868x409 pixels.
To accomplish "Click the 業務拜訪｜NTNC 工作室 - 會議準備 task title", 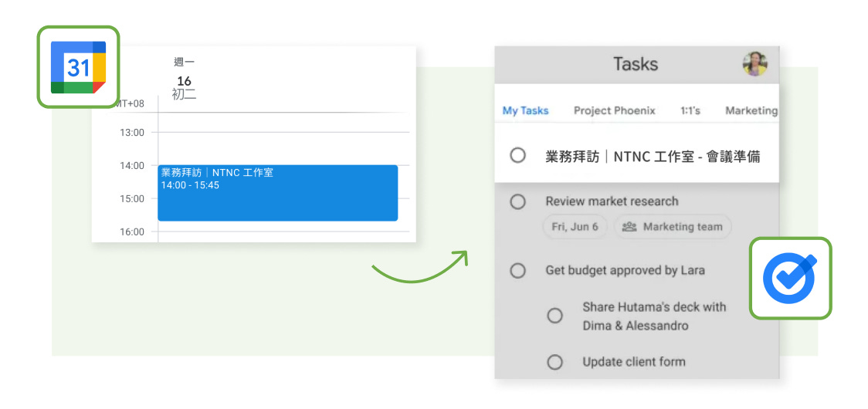I will pyautogui.click(x=653, y=157).
